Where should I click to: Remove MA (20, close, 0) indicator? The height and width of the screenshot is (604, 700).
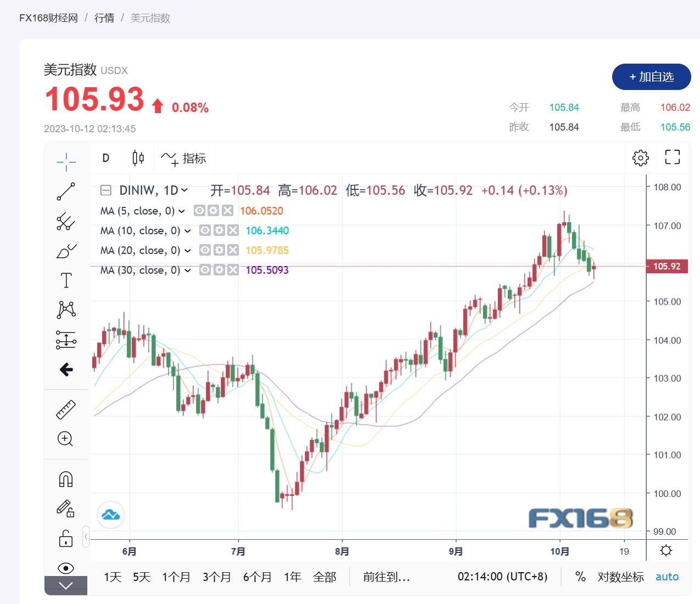click(233, 251)
